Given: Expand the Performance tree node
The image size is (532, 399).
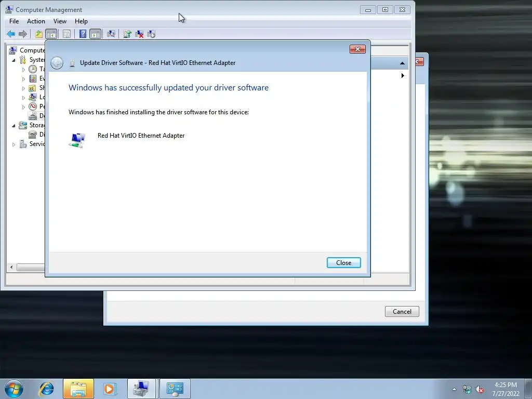Looking at the screenshot, I should click(23, 107).
